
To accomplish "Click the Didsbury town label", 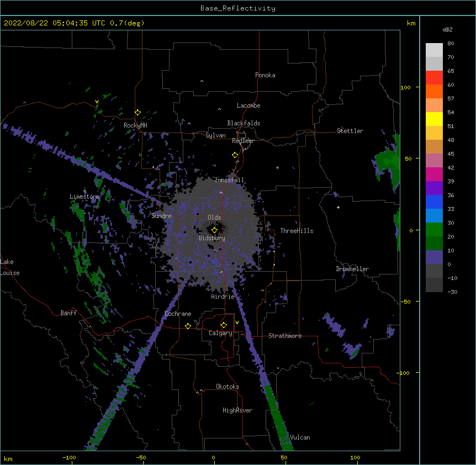I will [212, 238].
